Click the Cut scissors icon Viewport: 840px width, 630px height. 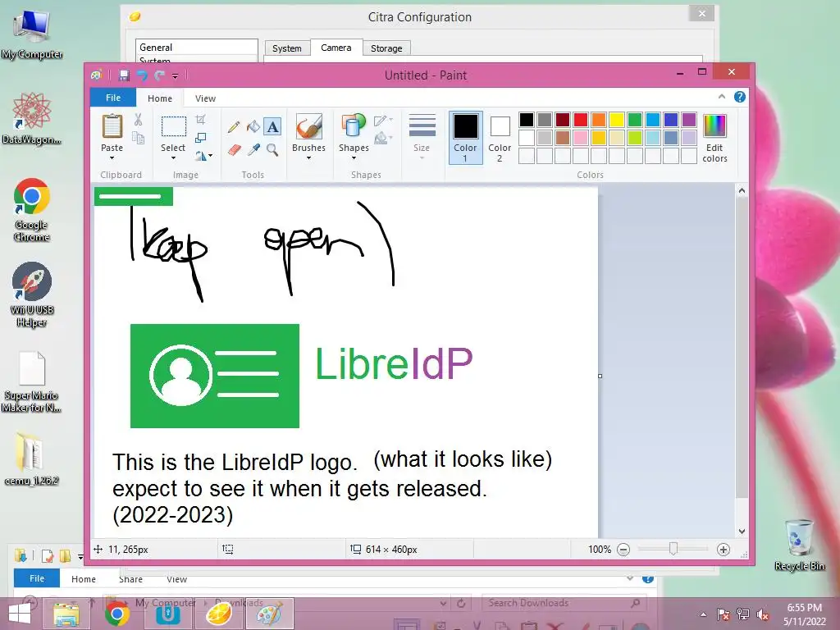[x=138, y=120]
